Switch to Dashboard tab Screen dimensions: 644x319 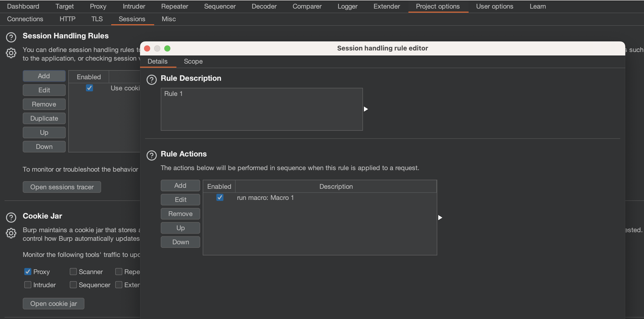coord(23,6)
